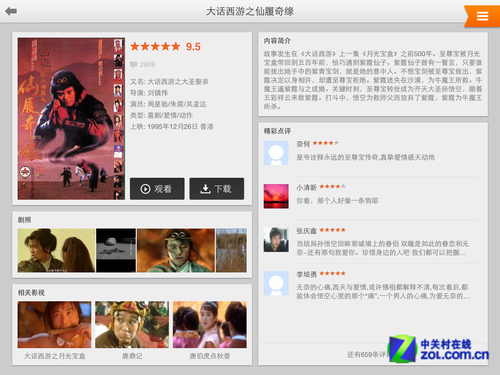
Task: Select the 鹿鼎记 title text
Action: coord(132,356)
